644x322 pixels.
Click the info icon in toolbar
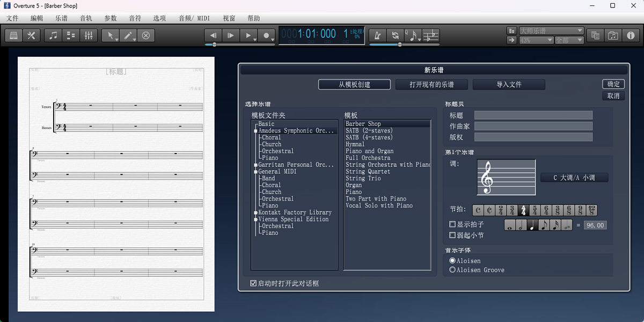tap(631, 35)
